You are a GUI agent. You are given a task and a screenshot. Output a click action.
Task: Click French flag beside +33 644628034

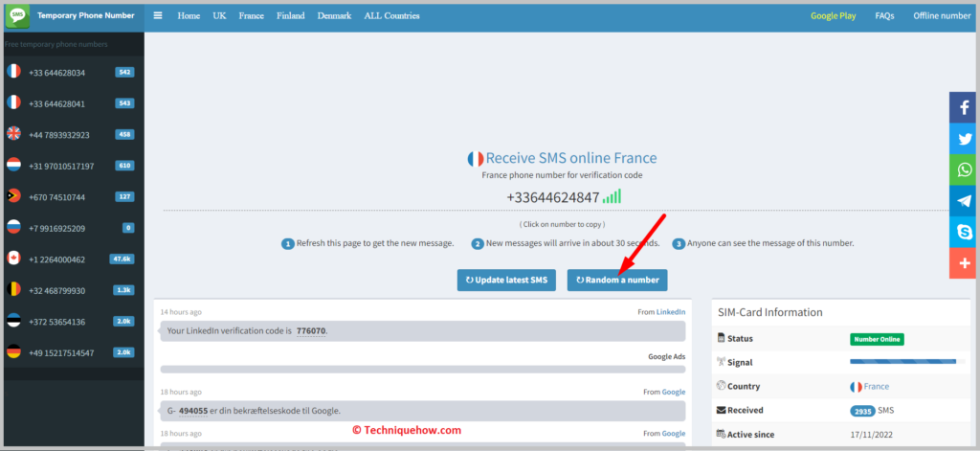(13, 72)
